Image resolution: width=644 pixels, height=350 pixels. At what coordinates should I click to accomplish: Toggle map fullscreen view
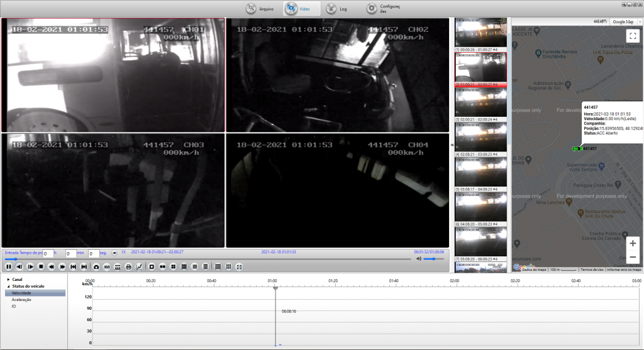coord(632,36)
